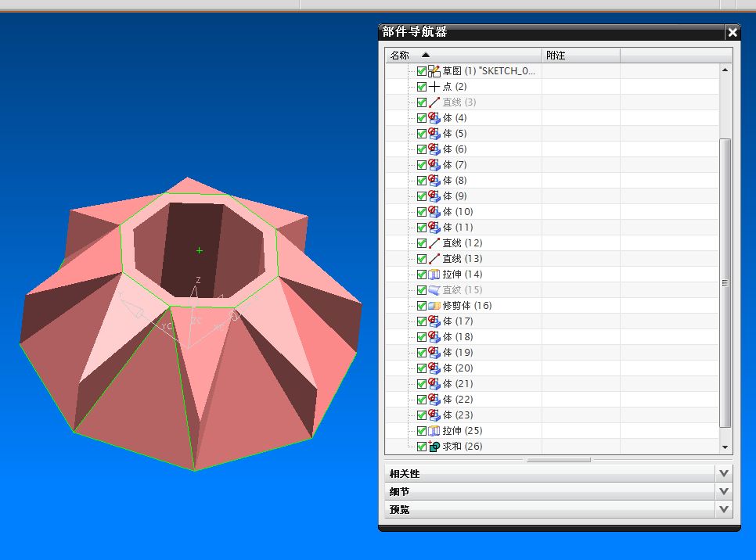Click the line icon of 直线 (13)
The width and height of the screenshot is (756, 560).
pyautogui.click(x=434, y=259)
